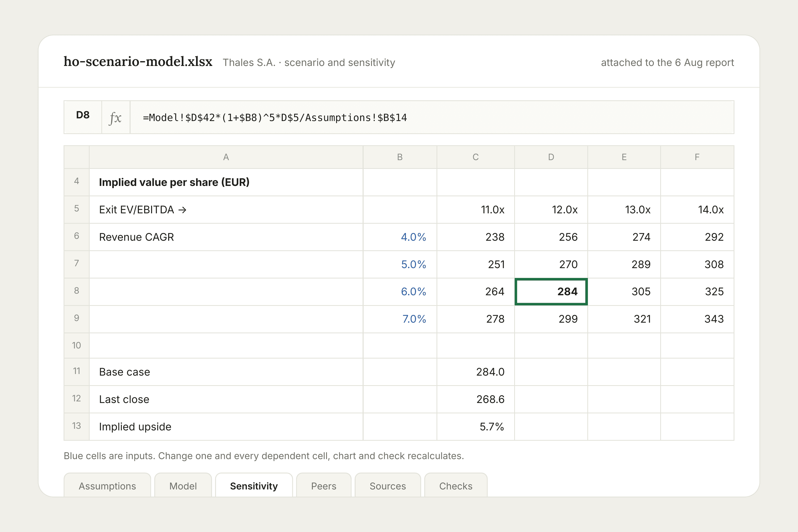Select column A header
The image size is (798, 532).
pyautogui.click(x=226, y=157)
